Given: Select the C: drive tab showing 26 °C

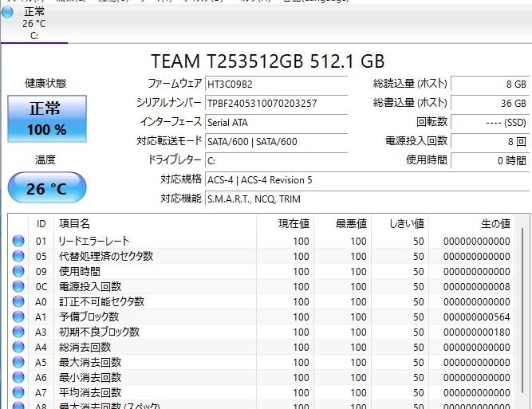Looking at the screenshot, I should pos(33,24).
